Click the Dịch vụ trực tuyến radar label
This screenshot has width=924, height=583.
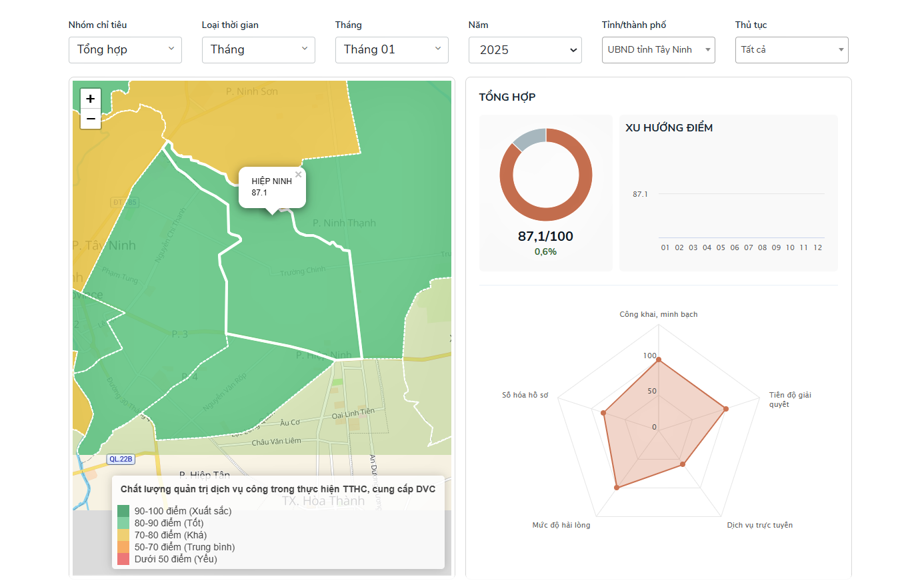pos(760,525)
